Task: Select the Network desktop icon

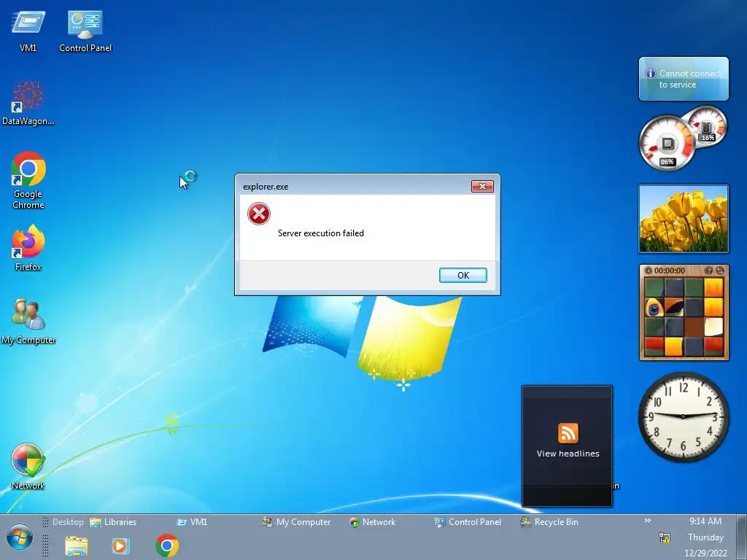Action: point(28,466)
